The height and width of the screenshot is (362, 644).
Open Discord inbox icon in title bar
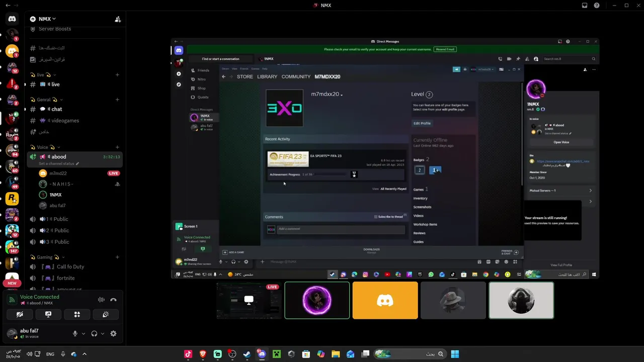[x=585, y=6]
